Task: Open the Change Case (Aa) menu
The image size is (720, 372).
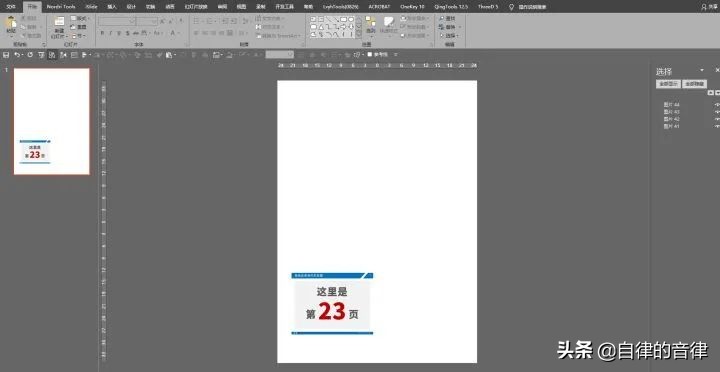Action: click(x=158, y=33)
